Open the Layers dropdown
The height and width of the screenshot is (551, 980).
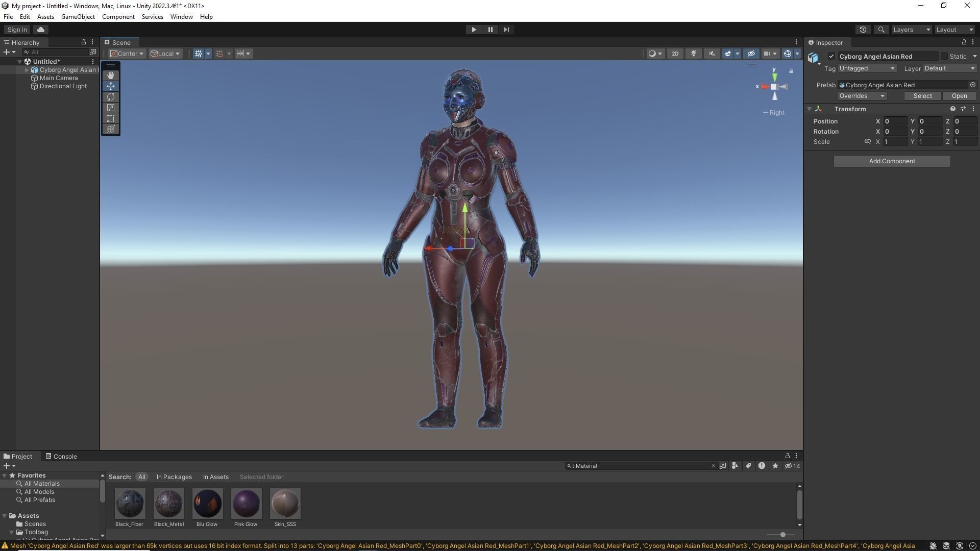click(x=911, y=30)
